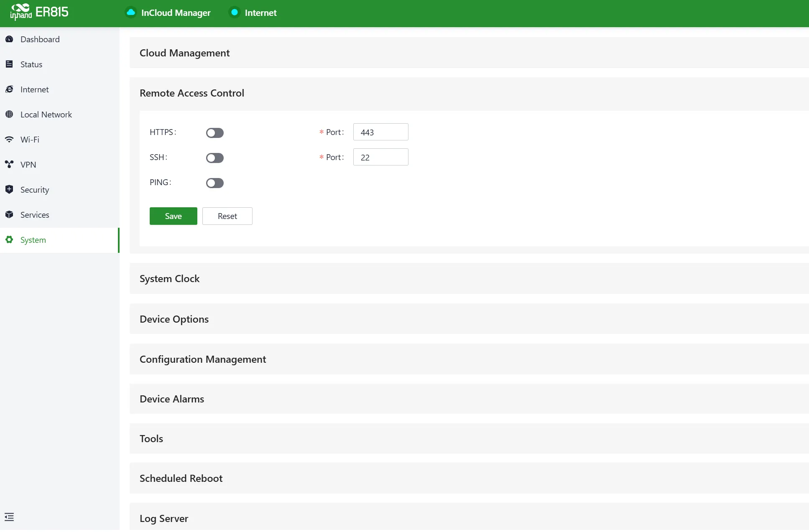The image size is (809, 532).
Task: Expand the Cloud Management section
Action: [469, 53]
